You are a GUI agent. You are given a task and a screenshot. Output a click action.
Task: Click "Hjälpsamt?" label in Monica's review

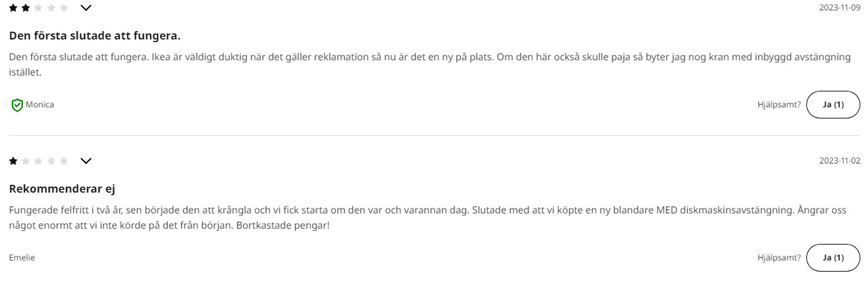[x=778, y=105]
